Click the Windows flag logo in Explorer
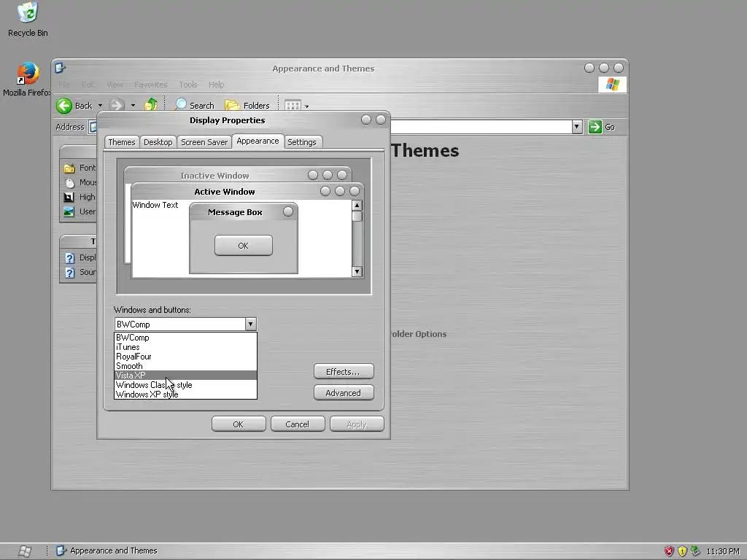The height and width of the screenshot is (560, 747). pos(613,85)
